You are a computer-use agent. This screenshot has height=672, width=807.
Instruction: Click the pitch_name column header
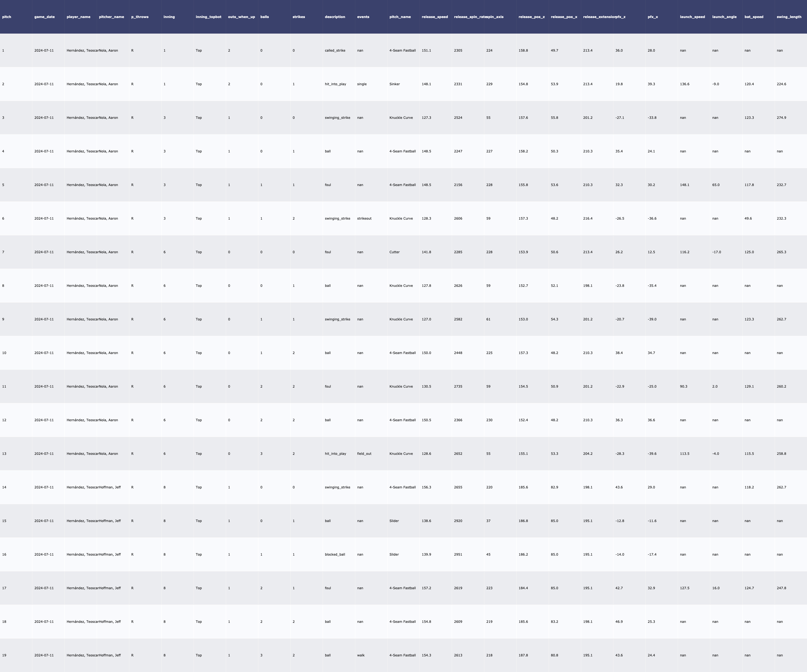[x=400, y=17]
